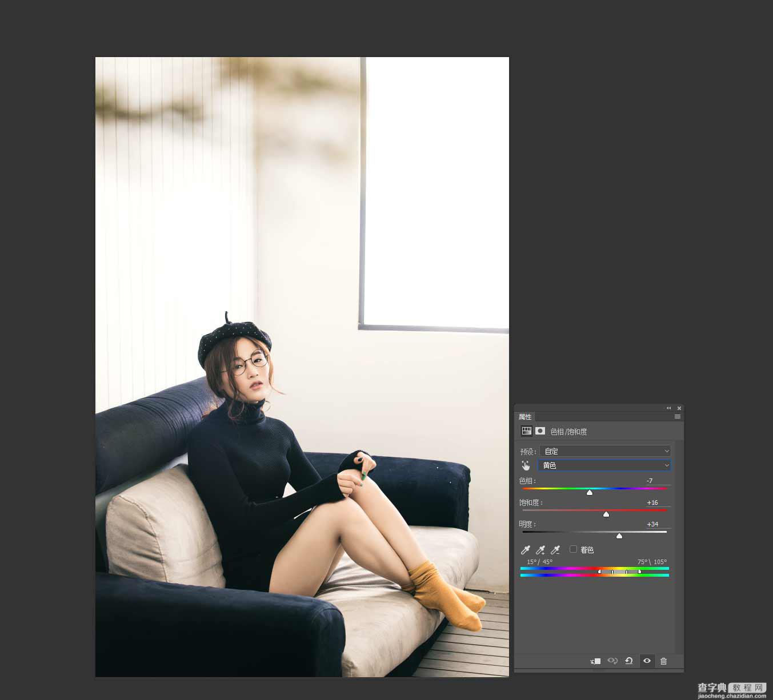Enable the 着色 (Colorize) checkbox

click(x=573, y=549)
